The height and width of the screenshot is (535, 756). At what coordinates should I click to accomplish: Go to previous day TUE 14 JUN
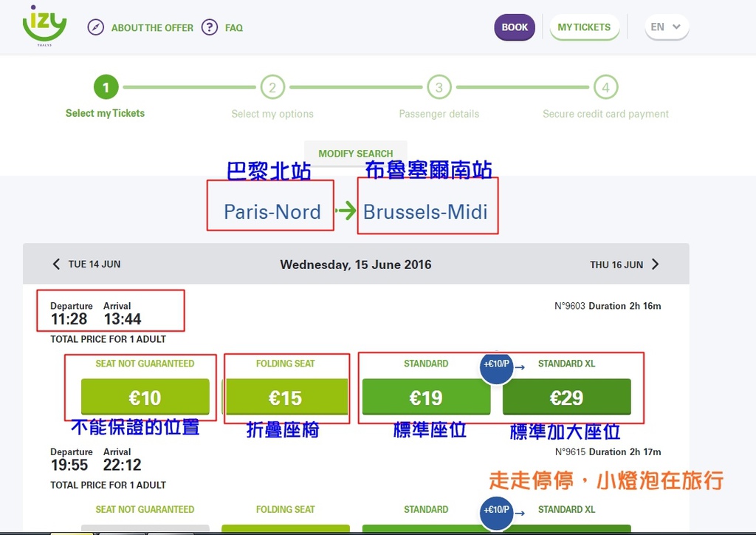coord(94,265)
